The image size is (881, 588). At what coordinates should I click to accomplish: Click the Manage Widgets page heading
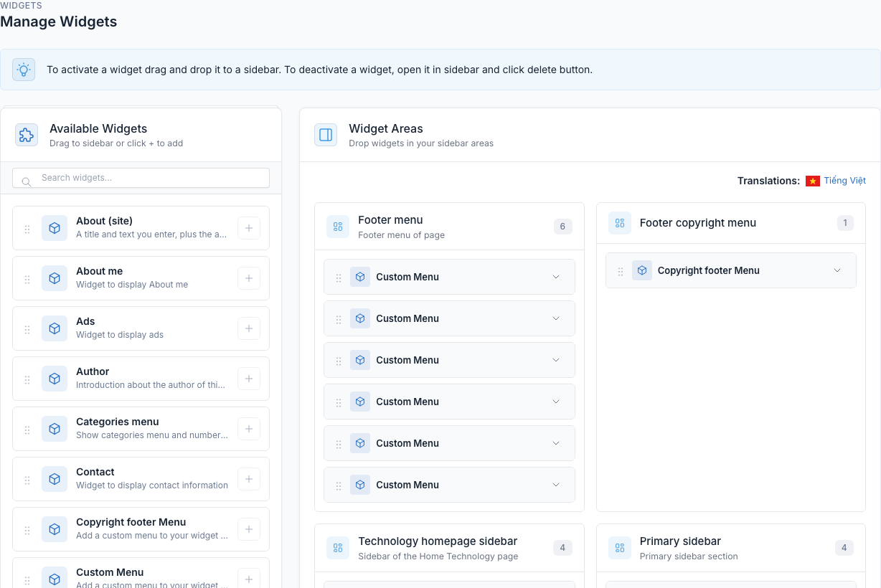58,22
